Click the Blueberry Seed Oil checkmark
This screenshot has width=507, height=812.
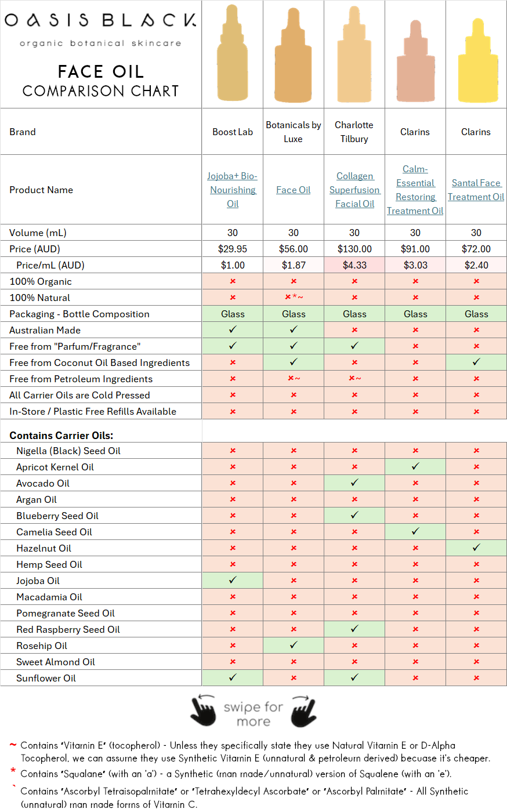click(x=354, y=516)
